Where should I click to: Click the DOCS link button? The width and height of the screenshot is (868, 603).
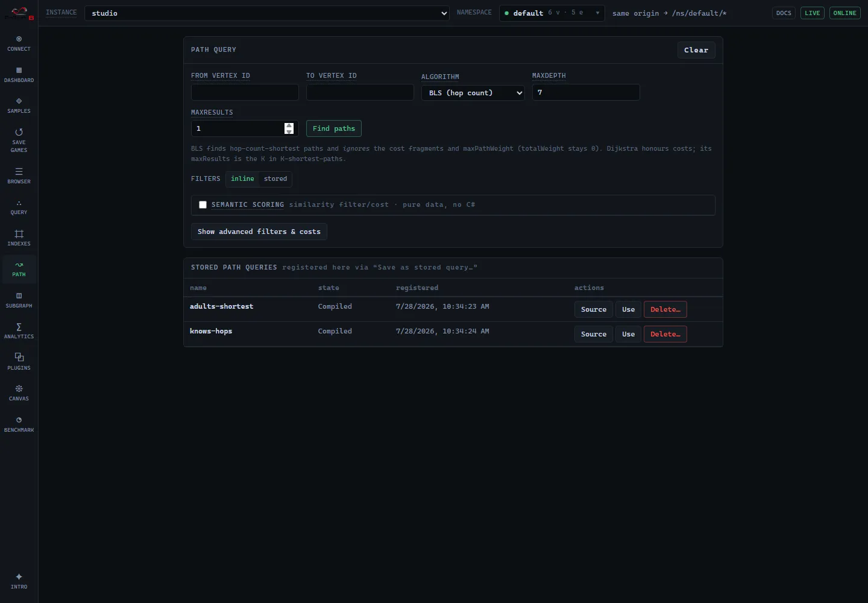point(784,13)
